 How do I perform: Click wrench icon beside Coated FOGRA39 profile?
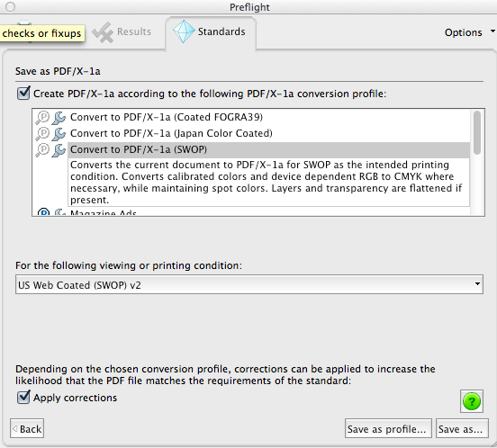(x=59, y=118)
